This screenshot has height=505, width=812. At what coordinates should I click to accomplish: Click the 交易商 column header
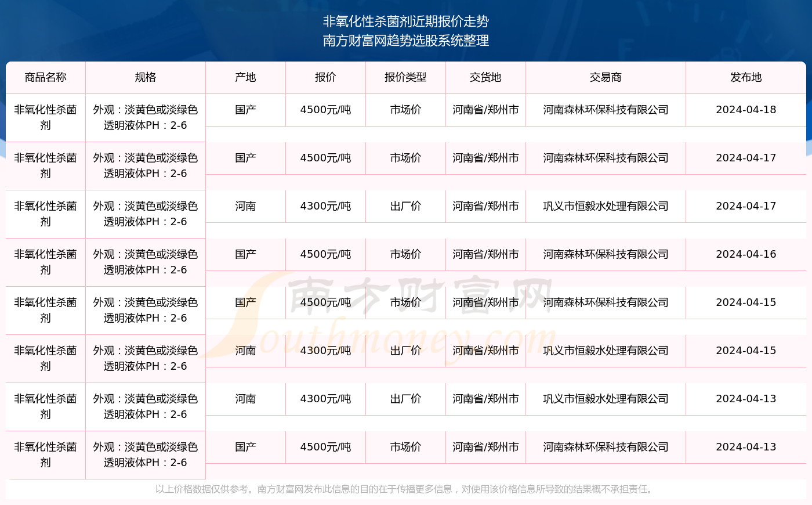606,77
